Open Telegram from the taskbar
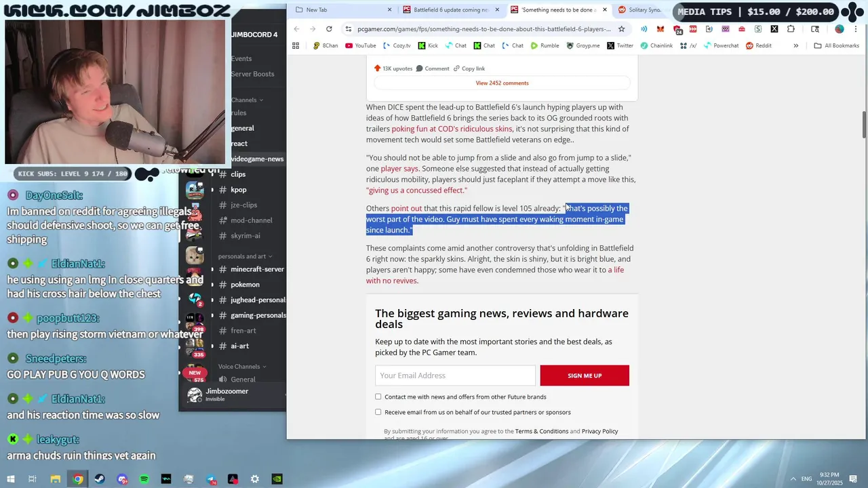 click(x=210, y=479)
